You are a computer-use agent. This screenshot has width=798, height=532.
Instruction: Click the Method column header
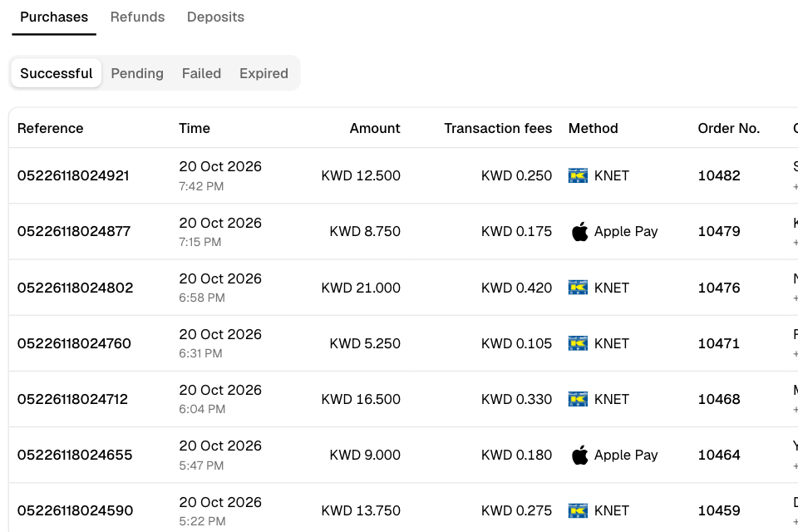[593, 128]
